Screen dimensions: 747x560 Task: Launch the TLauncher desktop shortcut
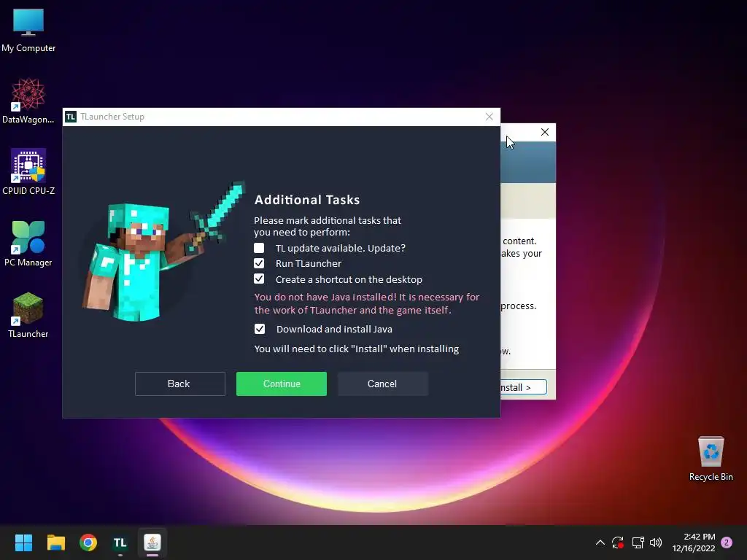(x=28, y=315)
